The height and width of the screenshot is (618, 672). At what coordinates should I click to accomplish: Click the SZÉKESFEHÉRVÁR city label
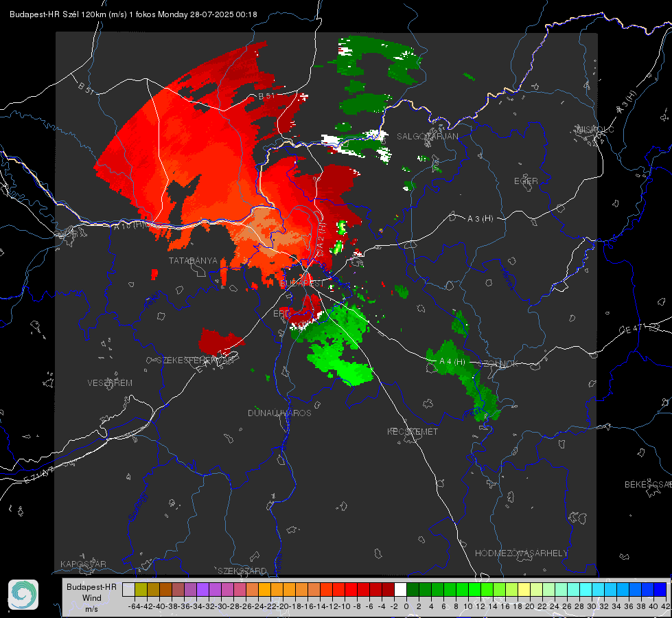pos(195,360)
